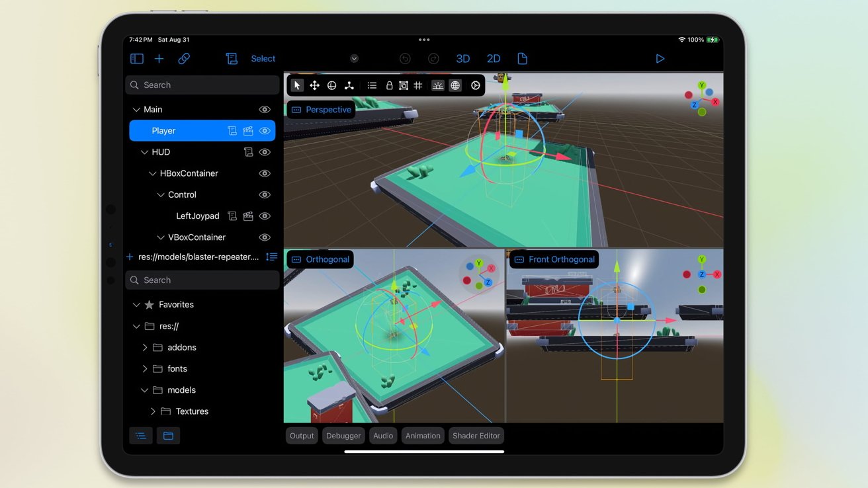This screenshot has width=868, height=488.
Task: Click the sort list icon beside the path
Action: (271, 257)
